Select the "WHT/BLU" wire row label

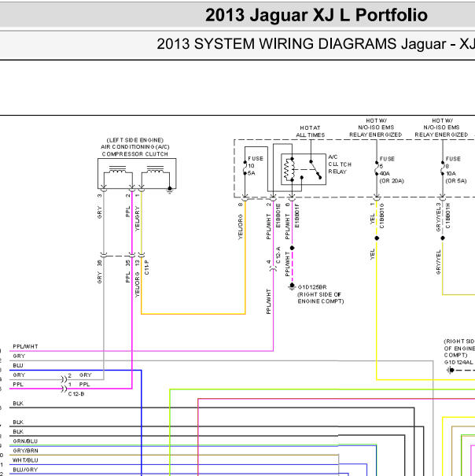pyautogui.click(x=25, y=460)
